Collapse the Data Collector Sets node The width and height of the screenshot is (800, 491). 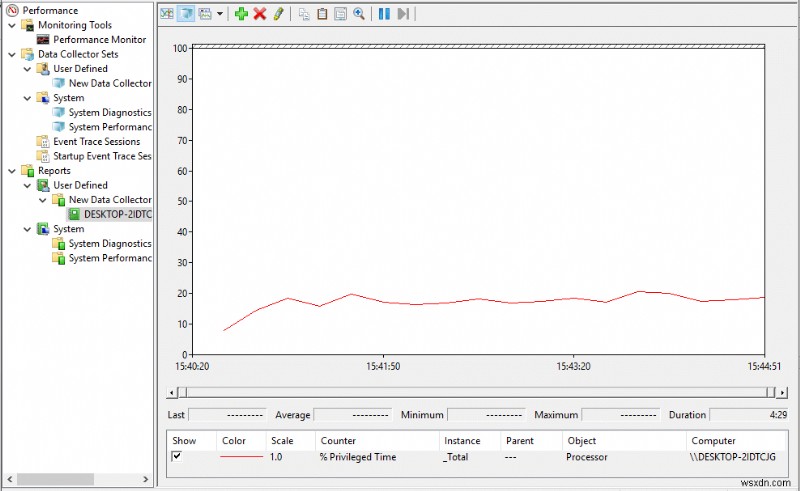(x=11, y=54)
